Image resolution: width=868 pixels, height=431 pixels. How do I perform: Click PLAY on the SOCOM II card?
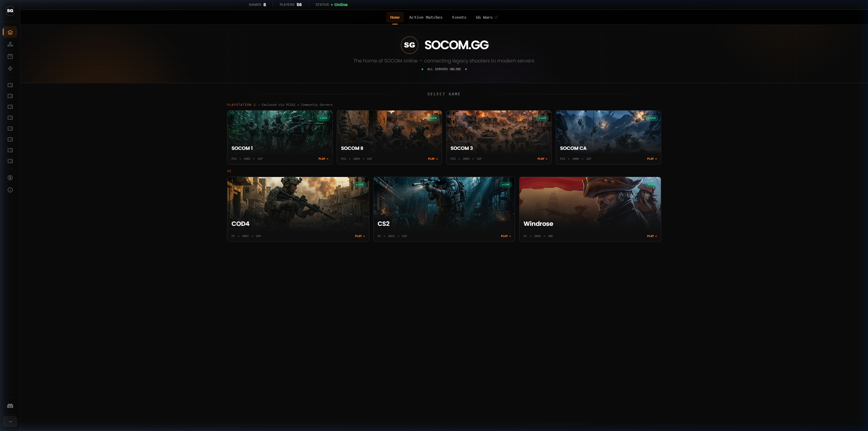[433, 159]
